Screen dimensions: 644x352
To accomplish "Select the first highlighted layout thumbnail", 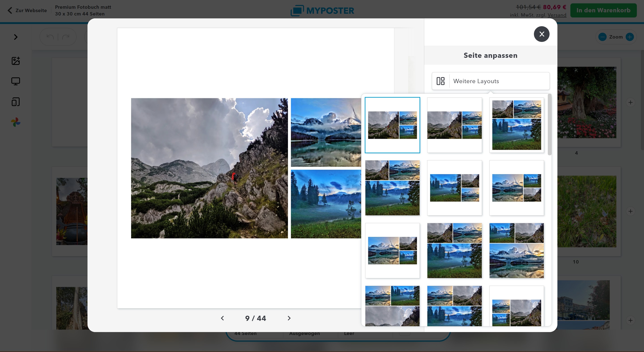I will coord(392,125).
